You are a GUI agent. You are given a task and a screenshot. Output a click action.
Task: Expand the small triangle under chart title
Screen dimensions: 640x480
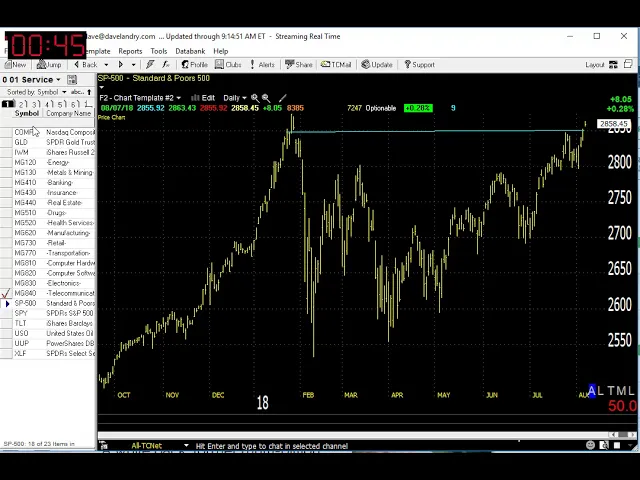[102, 87]
